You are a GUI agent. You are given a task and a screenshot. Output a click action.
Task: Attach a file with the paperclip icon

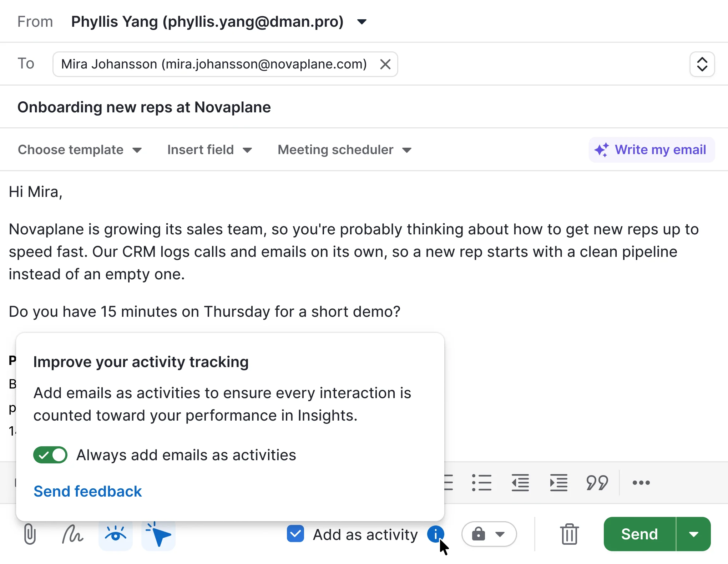[x=30, y=534]
